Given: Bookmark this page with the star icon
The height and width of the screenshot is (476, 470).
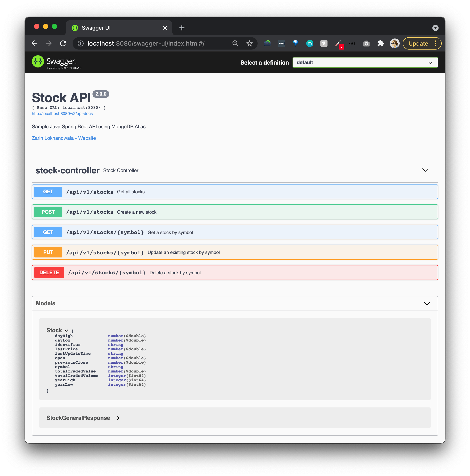Looking at the screenshot, I should 249,43.
